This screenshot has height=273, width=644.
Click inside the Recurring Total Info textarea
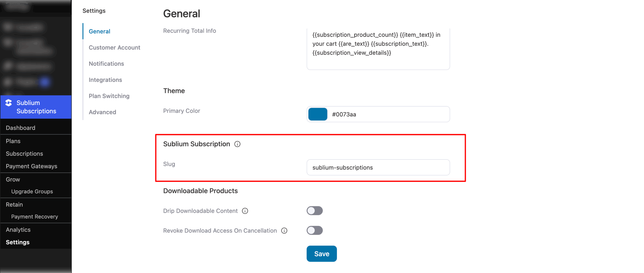tap(377, 48)
